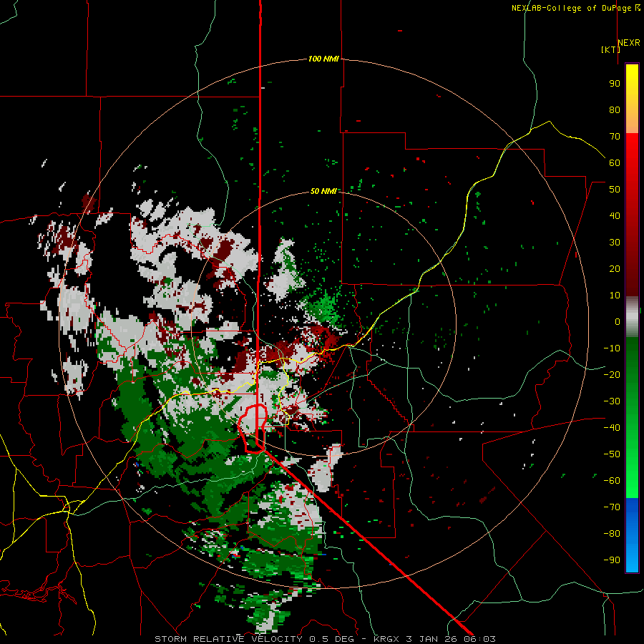Click the [KT] units label
The image size is (644, 644).
pos(610,49)
